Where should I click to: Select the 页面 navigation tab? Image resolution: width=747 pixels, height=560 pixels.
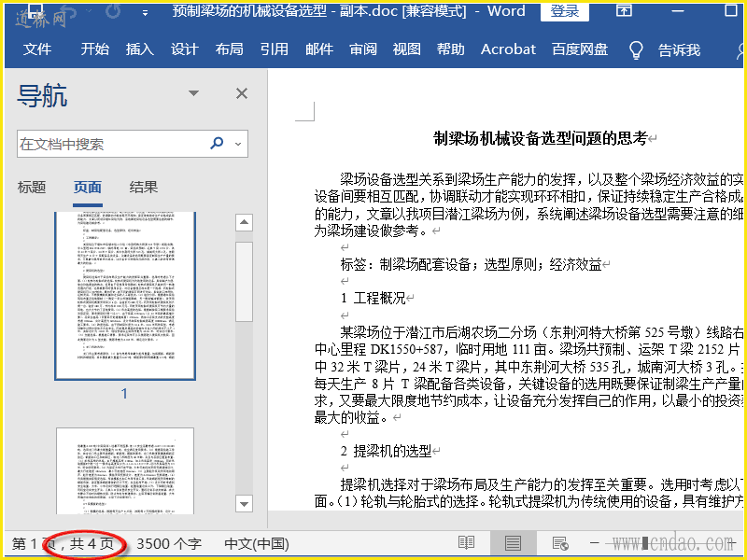click(x=87, y=188)
